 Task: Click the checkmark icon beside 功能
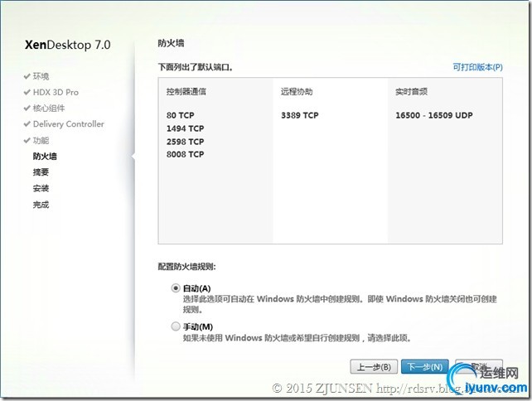[x=27, y=140]
